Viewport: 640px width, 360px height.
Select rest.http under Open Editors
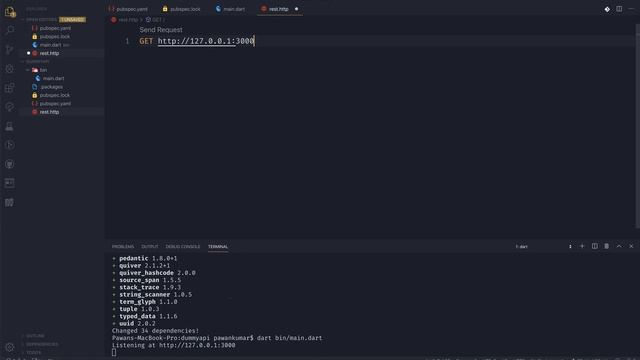point(49,53)
